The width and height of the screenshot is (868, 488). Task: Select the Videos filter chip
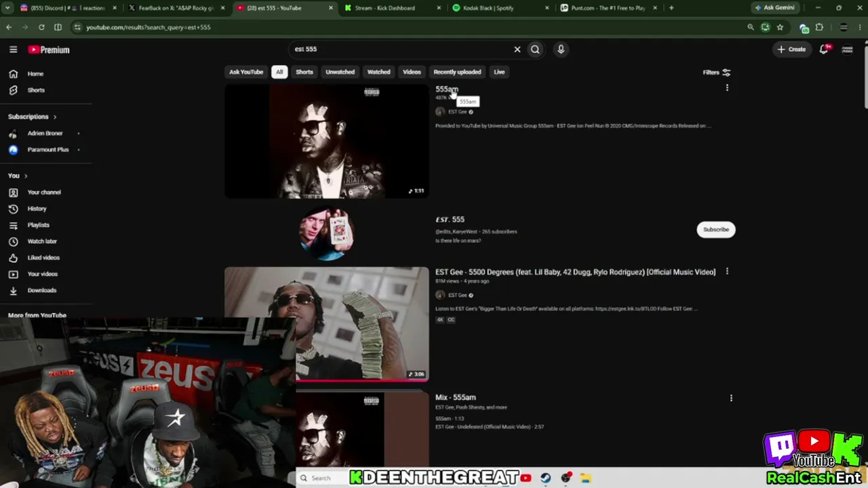pyautogui.click(x=412, y=72)
